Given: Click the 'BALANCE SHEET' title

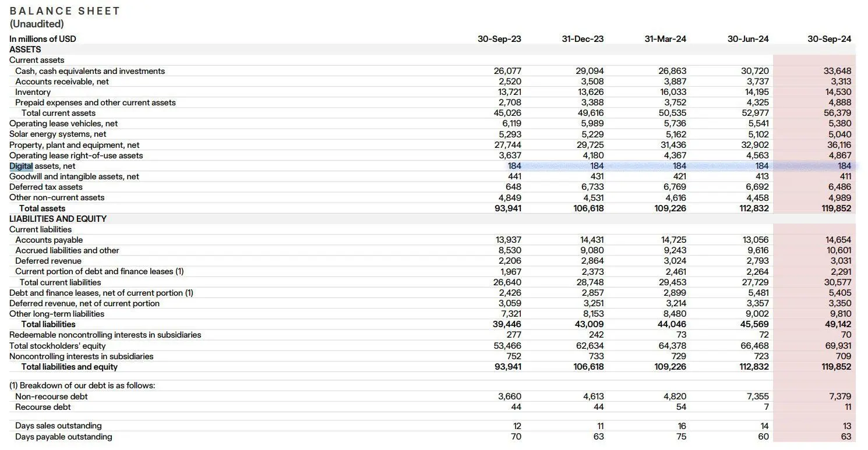Looking at the screenshot, I should (65, 11).
